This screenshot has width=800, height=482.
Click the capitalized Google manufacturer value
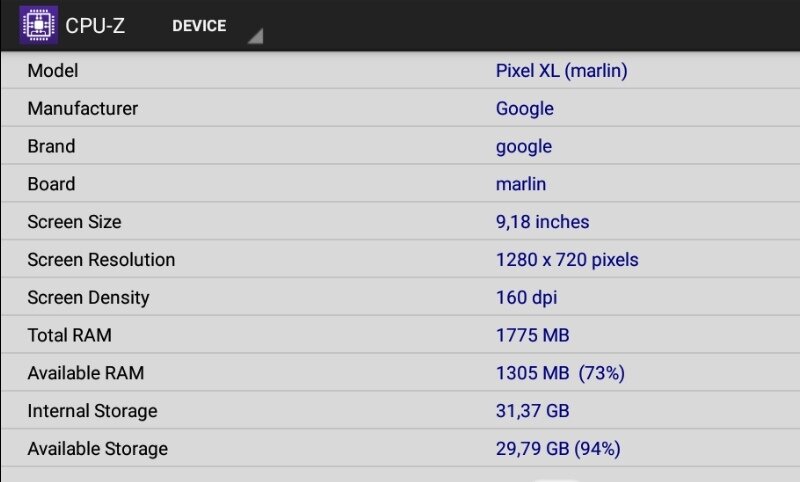click(524, 108)
